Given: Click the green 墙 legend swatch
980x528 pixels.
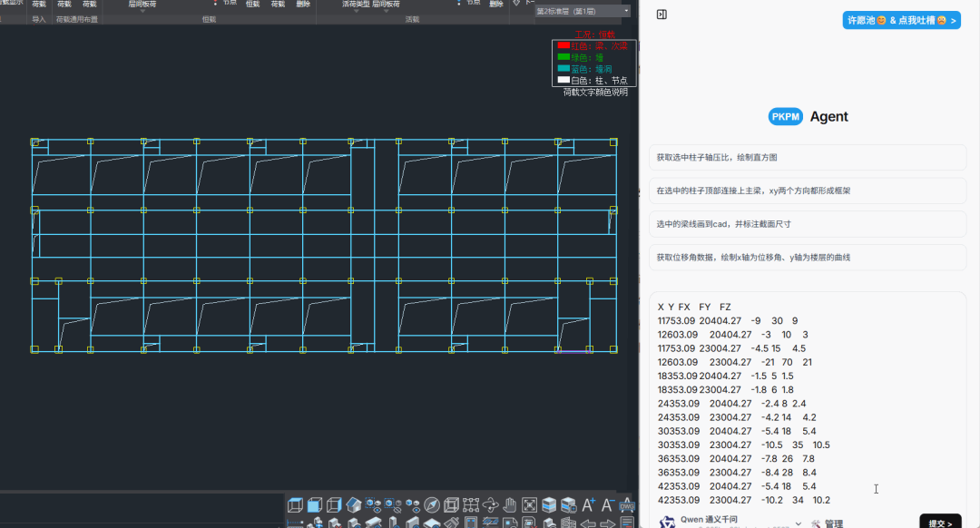Looking at the screenshot, I should pyautogui.click(x=563, y=57).
